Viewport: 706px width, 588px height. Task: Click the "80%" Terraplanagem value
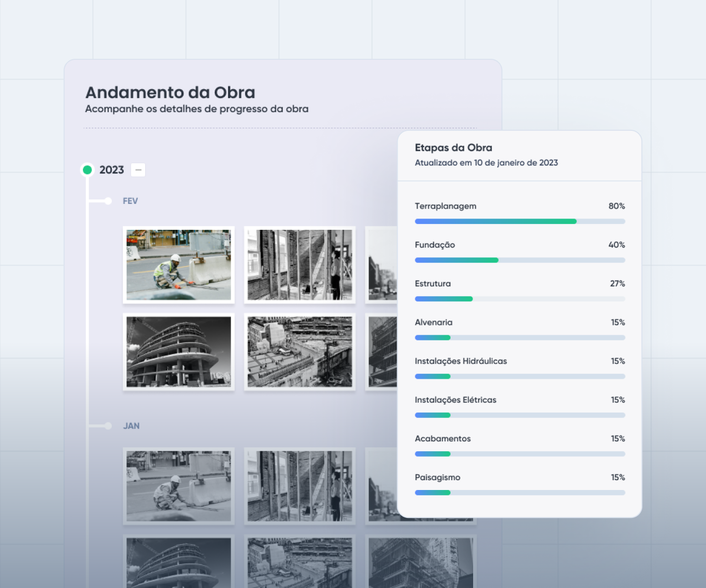pos(617,206)
